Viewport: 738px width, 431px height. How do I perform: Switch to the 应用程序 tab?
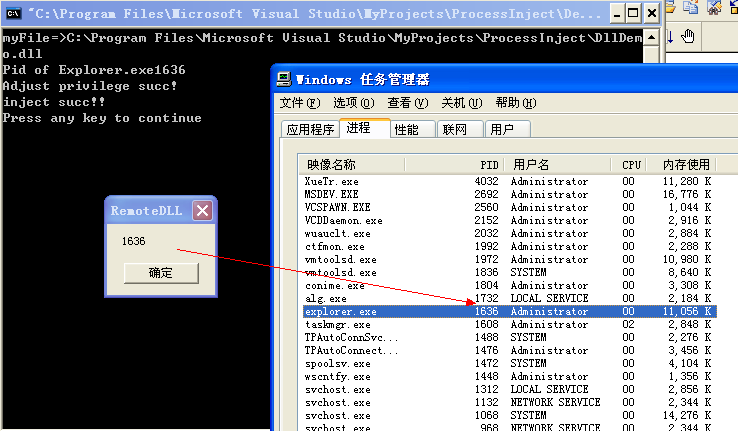(311, 129)
